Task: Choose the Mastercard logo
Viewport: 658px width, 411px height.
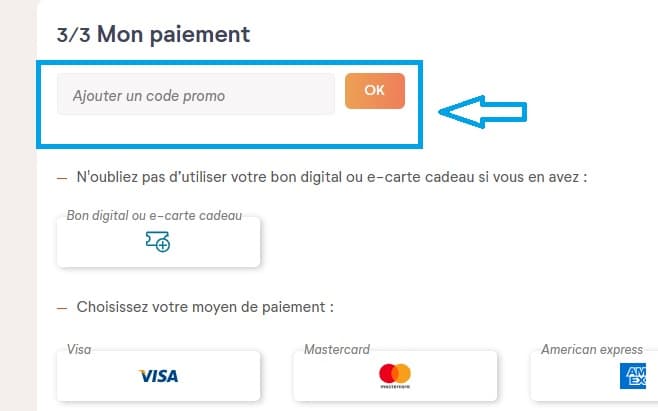Action: pyautogui.click(x=395, y=376)
